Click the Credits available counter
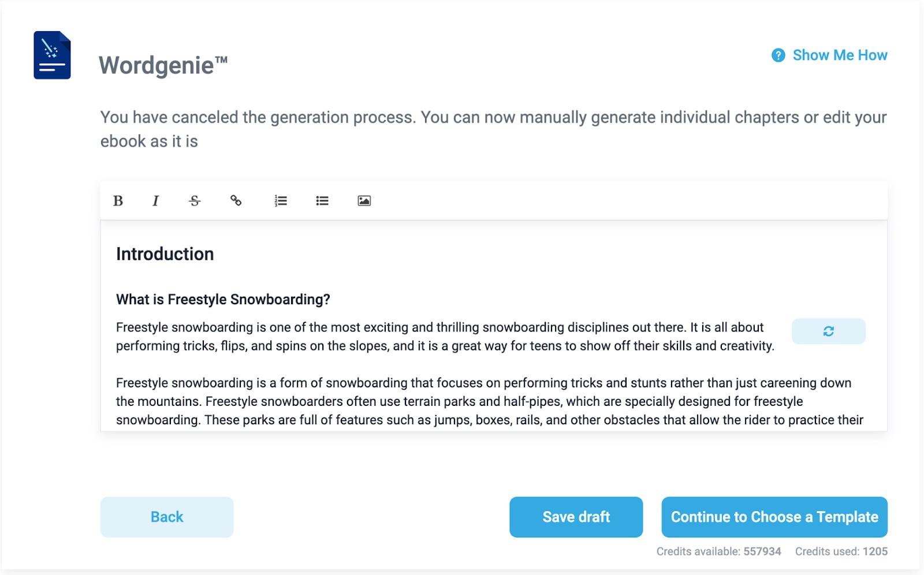924x575 pixels. [x=718, y=551]
